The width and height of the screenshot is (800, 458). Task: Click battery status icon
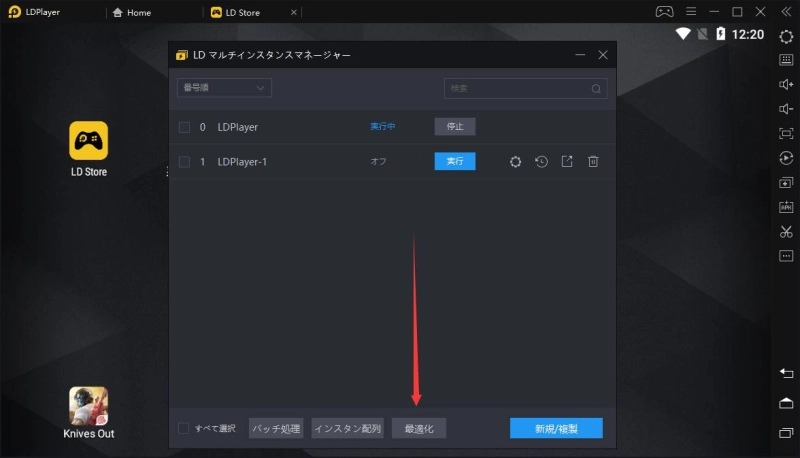[x=720, y=34]
